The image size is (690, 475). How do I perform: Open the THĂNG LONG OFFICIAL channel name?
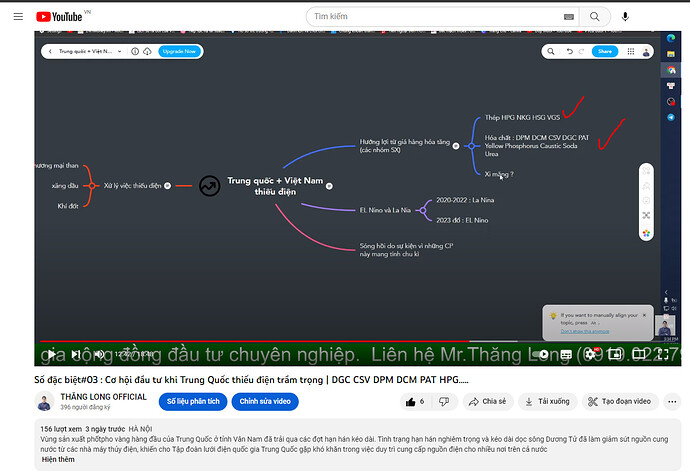(103, 397)
